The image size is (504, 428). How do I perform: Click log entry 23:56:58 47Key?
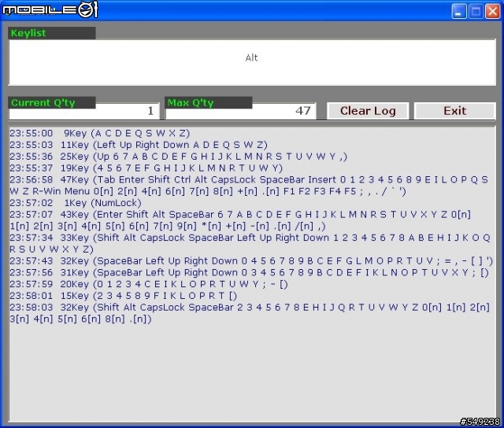(249, 185)
